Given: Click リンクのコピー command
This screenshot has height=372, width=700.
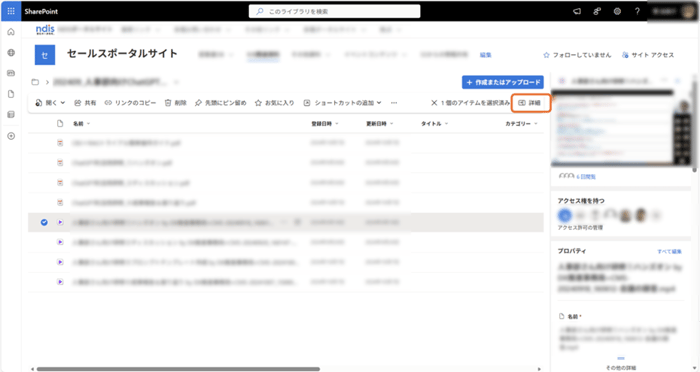Looking at the screenshot, I should coord(130,103).
